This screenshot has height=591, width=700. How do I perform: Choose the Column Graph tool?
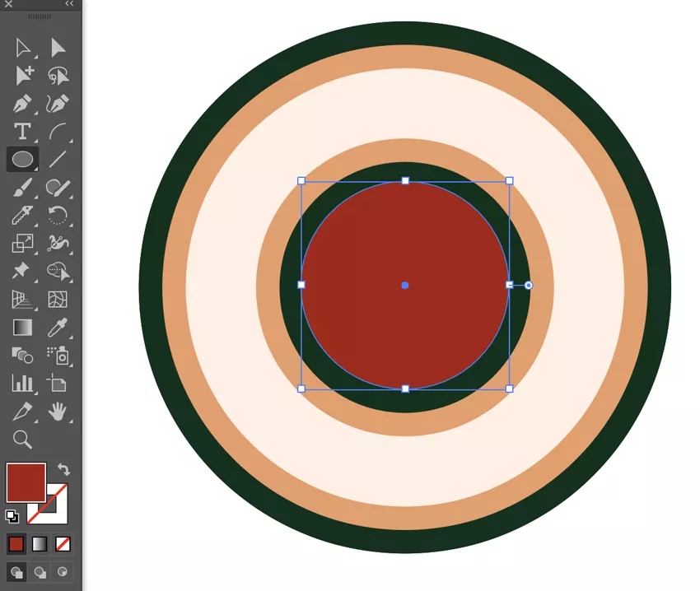point(22,383)
